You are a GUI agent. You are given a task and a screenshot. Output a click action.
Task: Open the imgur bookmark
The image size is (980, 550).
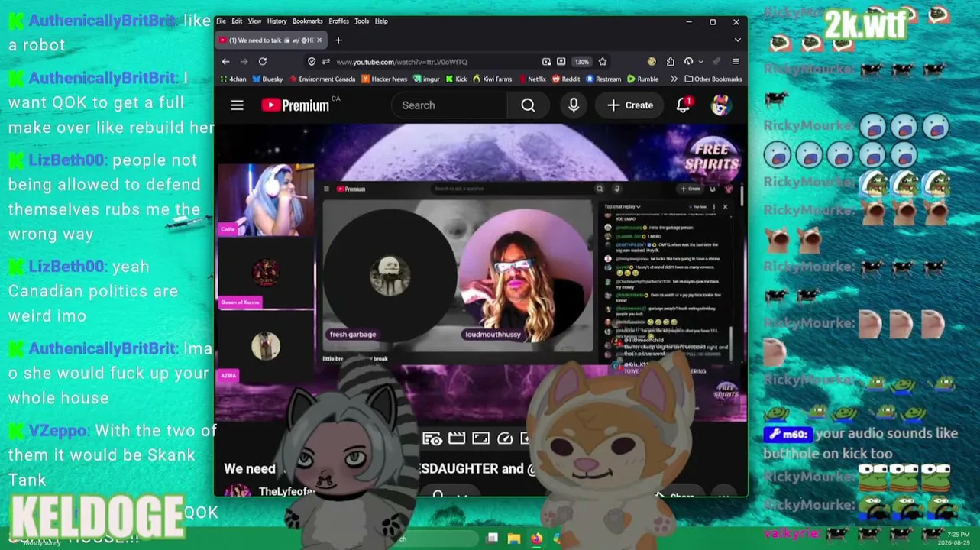426,79
